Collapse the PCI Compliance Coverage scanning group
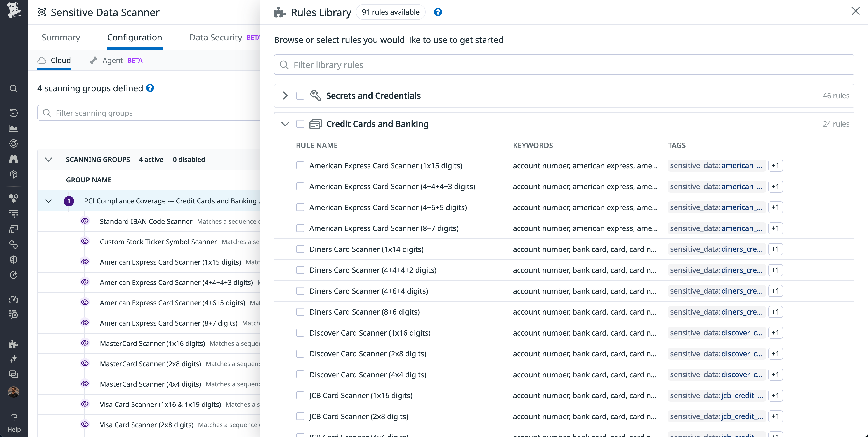 tap(48, 201)
